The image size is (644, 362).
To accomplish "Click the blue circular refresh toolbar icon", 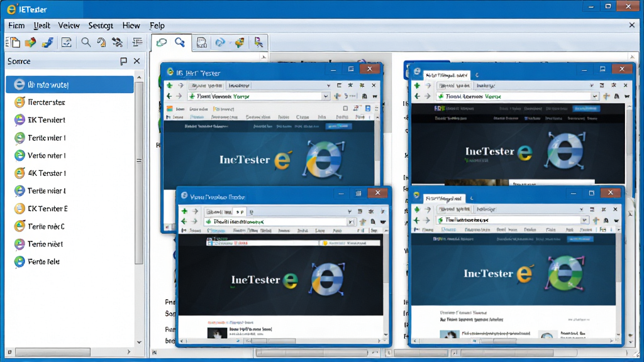I will pyautogui.click(x=220, y=43).
